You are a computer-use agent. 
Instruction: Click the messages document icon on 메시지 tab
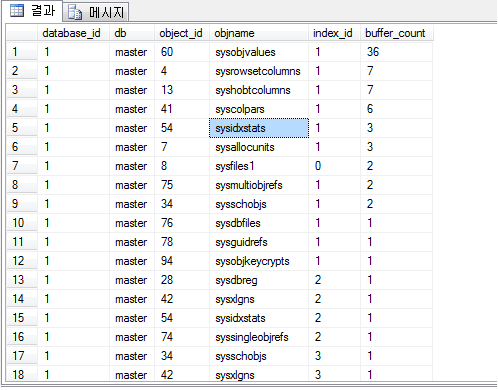[x=75, y=13]
